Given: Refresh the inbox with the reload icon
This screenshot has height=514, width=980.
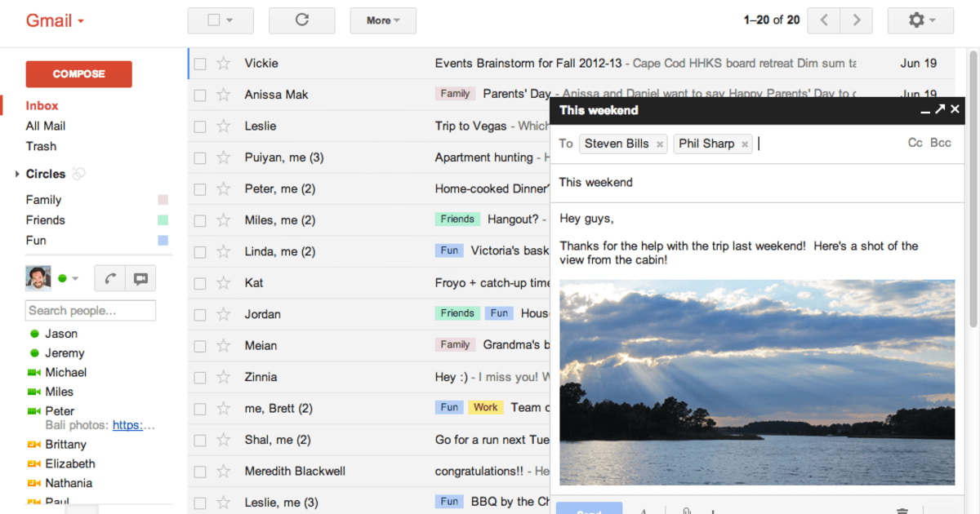Looking at the screenshot, I should [x=301, y=20].
